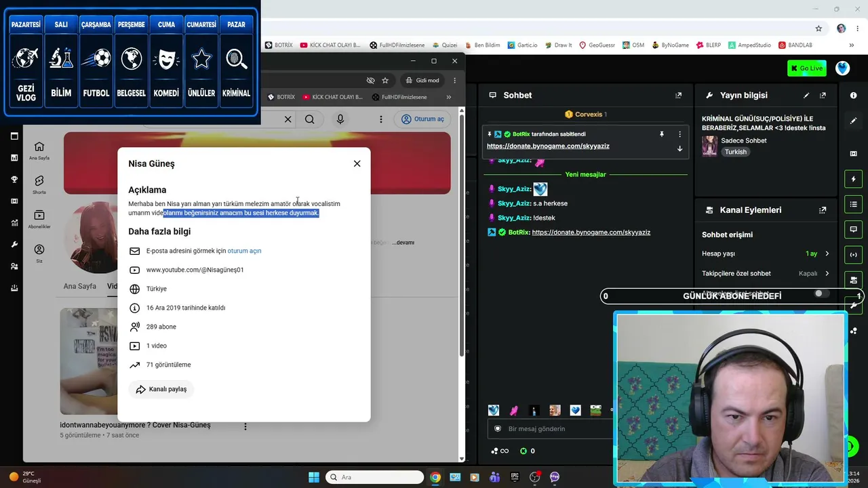Open the 'KİCK CHAT OLAYI B...' bookmark in incognito window
868x488 pixels.
332,97
